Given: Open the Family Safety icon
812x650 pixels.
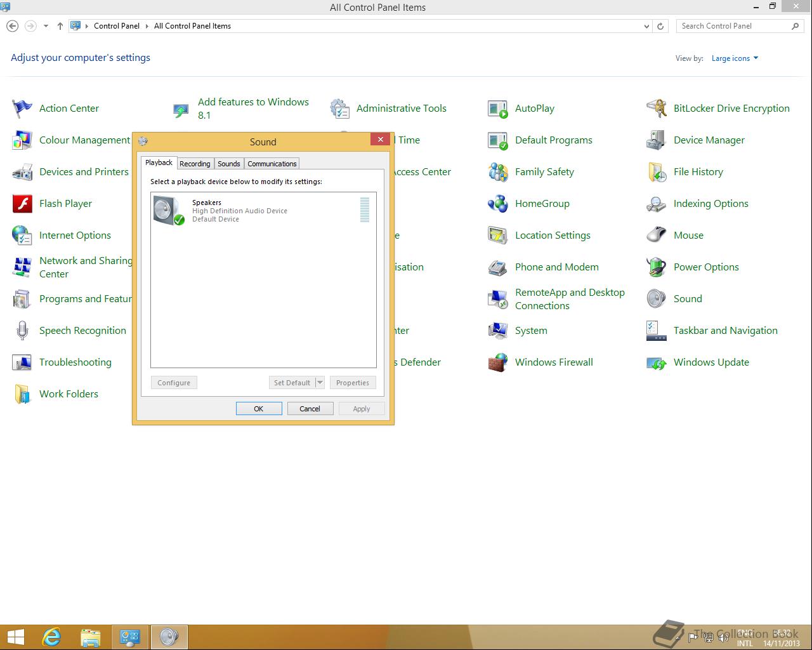Looking at the screenshot, I should pos(498,172).
